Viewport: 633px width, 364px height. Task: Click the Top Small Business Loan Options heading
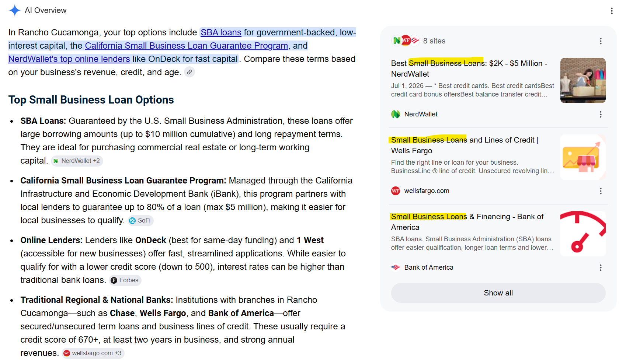91,100
